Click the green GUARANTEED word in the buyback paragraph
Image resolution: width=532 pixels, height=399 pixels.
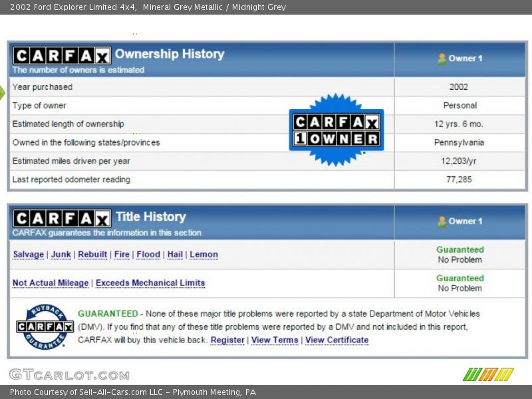tap(108, 313)
